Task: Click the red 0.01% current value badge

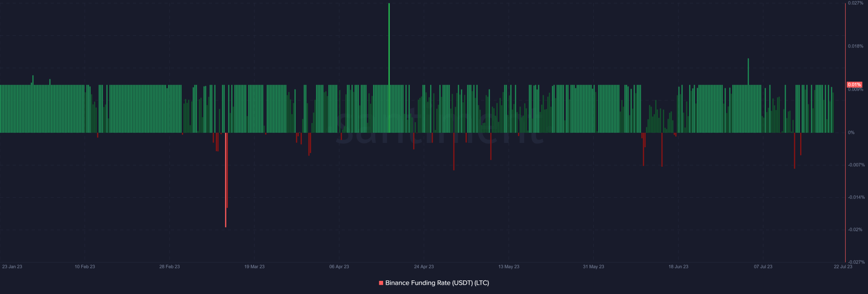Action: click(x=854, y=85)
